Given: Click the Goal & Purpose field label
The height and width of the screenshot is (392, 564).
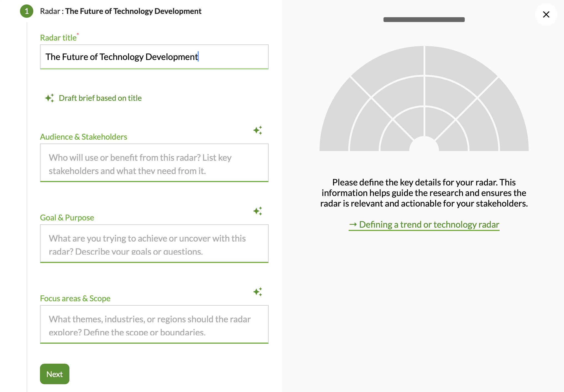Looking at the screenshot, I should pyautogui.click(x=67, y=218).
